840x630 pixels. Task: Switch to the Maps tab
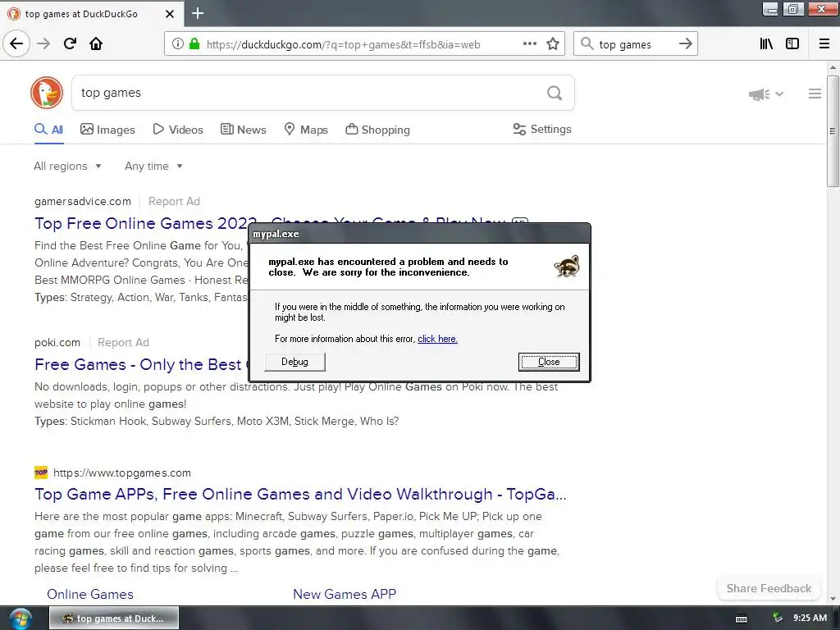(306, 130)
